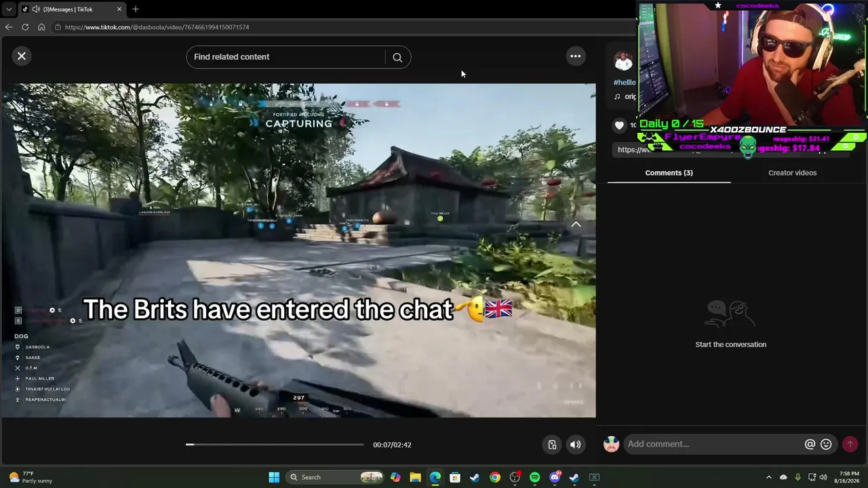Click the video caption about the Brits
Screen dimensions: 868x488
point(297,310)
